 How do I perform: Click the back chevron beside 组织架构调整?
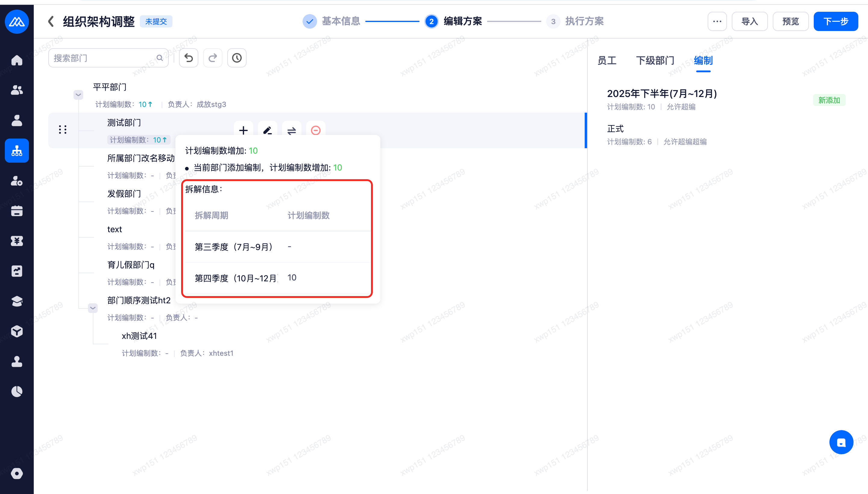tap(51, 21)
